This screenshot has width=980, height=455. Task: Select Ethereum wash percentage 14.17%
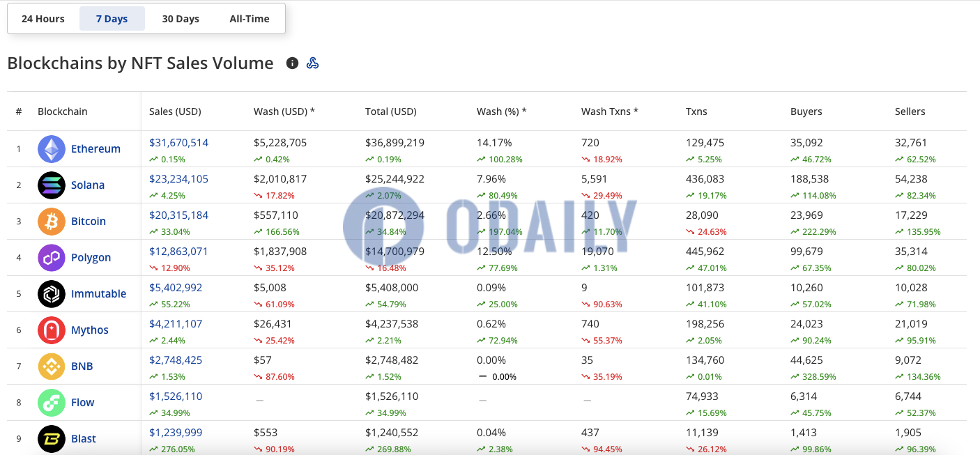(x=494, y=143)
